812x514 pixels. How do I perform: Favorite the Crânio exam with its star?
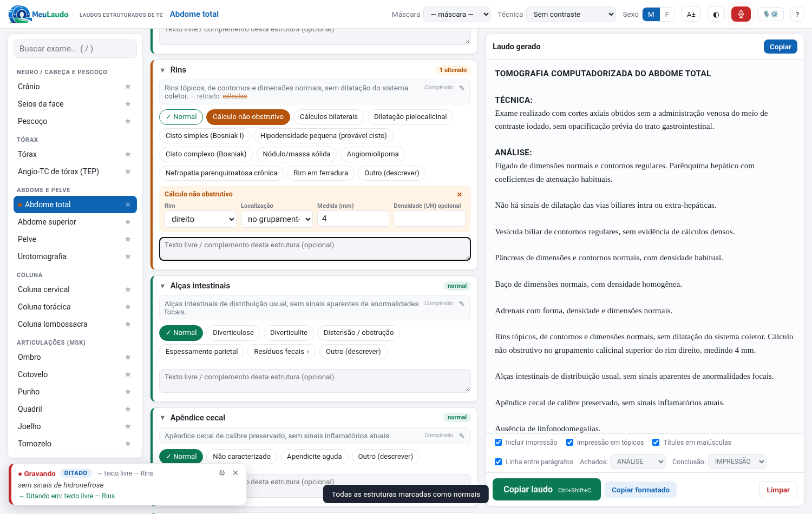pyautogui.click(x=128, y=87)
